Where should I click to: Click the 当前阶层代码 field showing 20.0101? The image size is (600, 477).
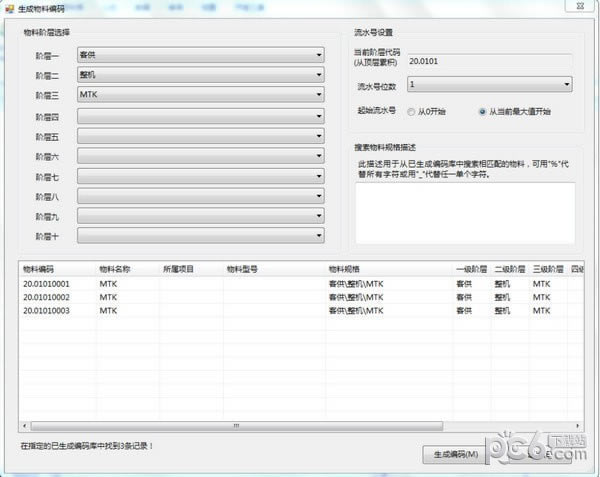pyautogui.click(x=490, y=61)
